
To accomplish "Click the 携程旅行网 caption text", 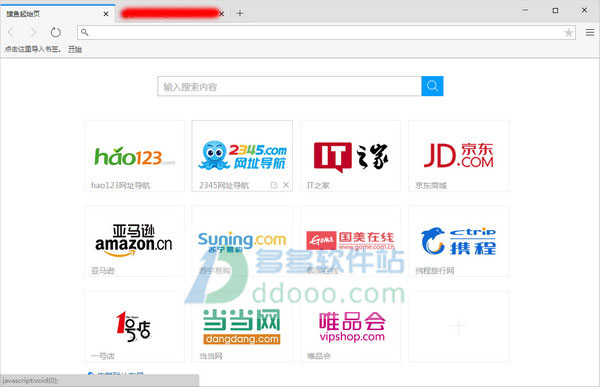I will 435,271.
